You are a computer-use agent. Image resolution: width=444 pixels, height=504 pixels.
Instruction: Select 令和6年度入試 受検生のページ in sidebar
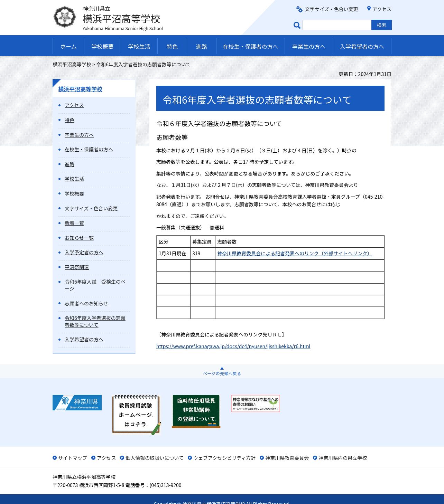click(95, 285)
